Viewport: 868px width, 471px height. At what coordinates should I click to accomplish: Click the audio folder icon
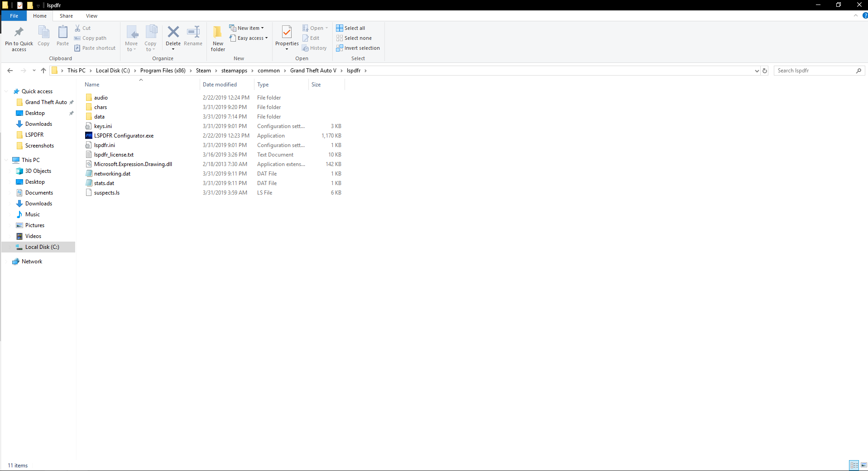click(x=89, y=98)
